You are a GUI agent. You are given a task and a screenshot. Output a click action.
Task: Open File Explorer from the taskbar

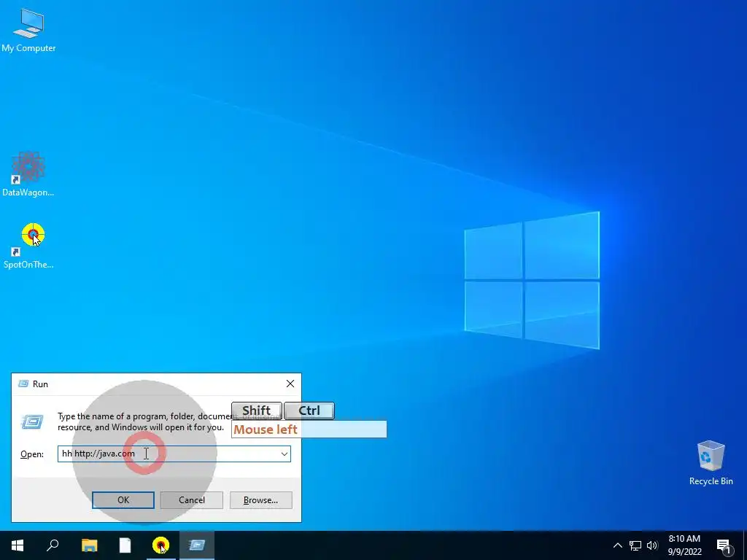point(89,545)
